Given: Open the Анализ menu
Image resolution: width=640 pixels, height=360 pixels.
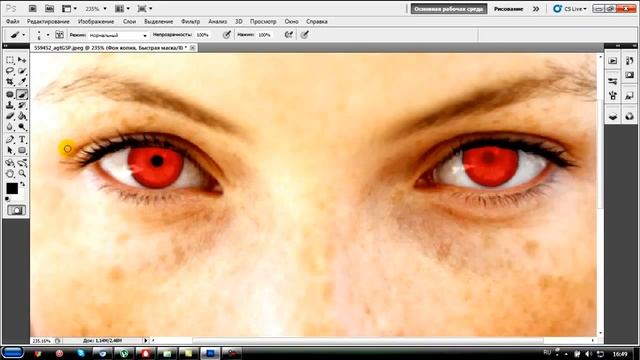Looking at the screenshot, I should click(218, 22).
